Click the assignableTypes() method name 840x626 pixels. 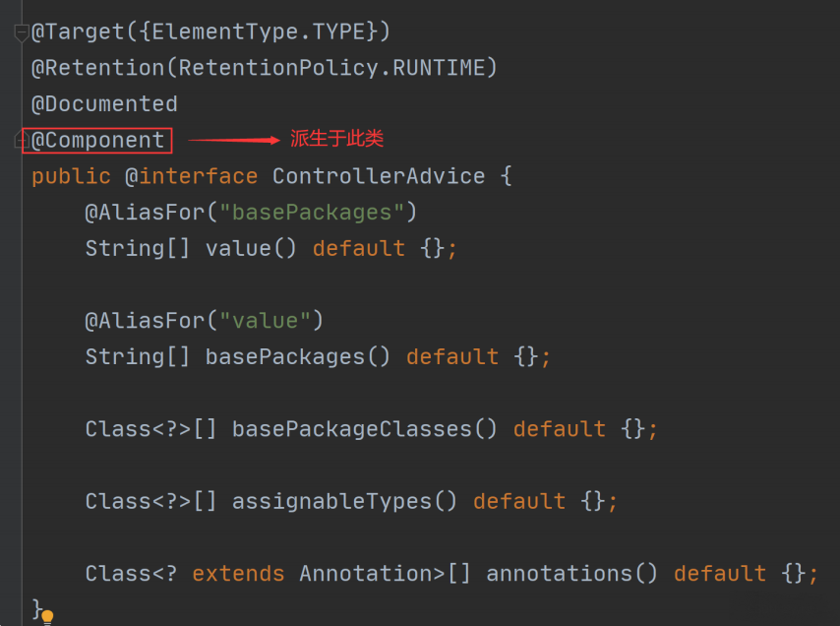pyautogui.click(x=344, y=502)
